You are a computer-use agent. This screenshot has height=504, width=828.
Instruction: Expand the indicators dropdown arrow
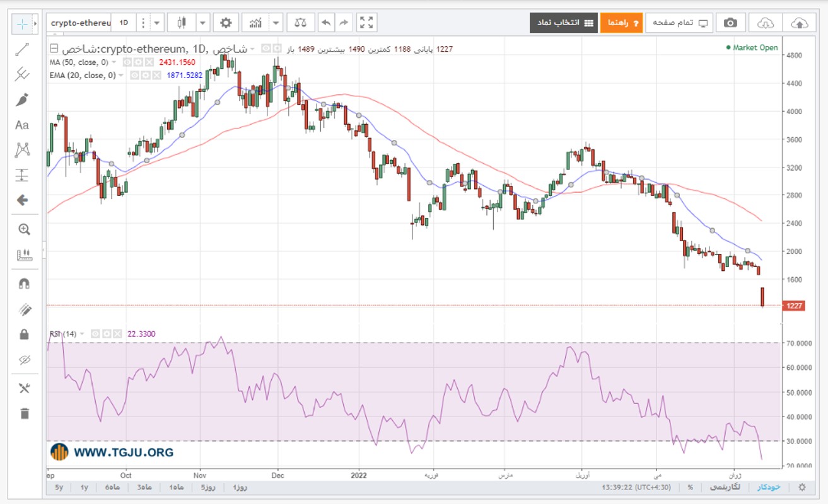[x=276, y=23]
